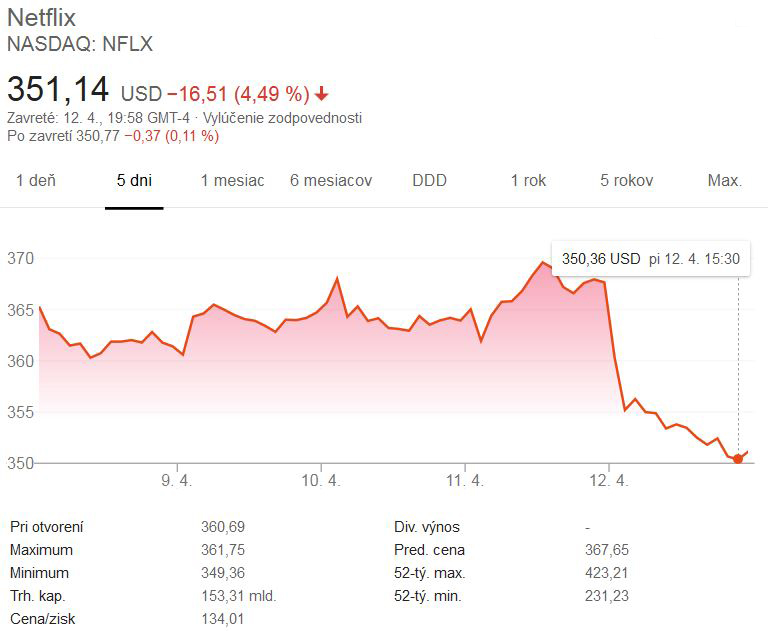Show the "6 mesiacov" chart range

(x=331, y=181)
